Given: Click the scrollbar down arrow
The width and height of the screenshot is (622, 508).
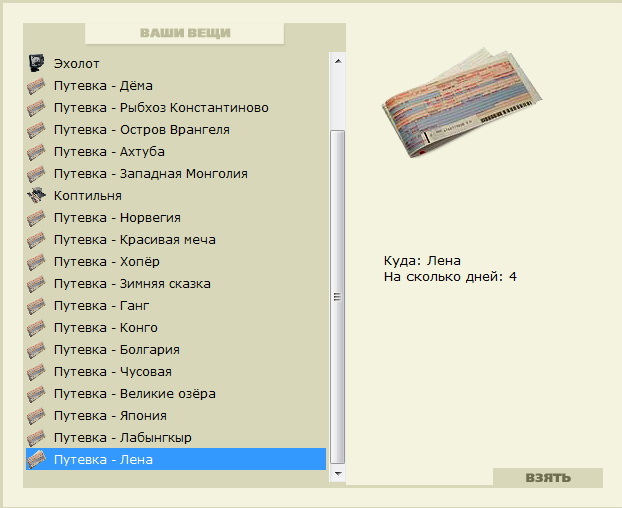Looking at the screenshot, I should (x=338, y=473).
